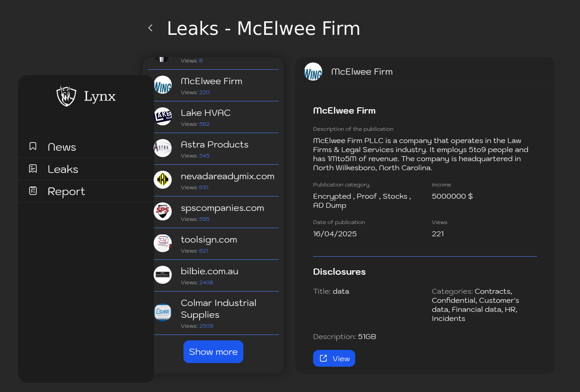Click spscompanies.com SPS logo thumbnail
580x392 pixels.
coord(163,211)
